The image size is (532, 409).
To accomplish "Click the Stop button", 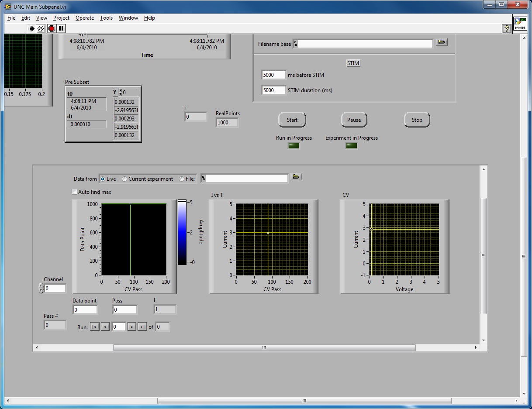I will click(417, 120).
